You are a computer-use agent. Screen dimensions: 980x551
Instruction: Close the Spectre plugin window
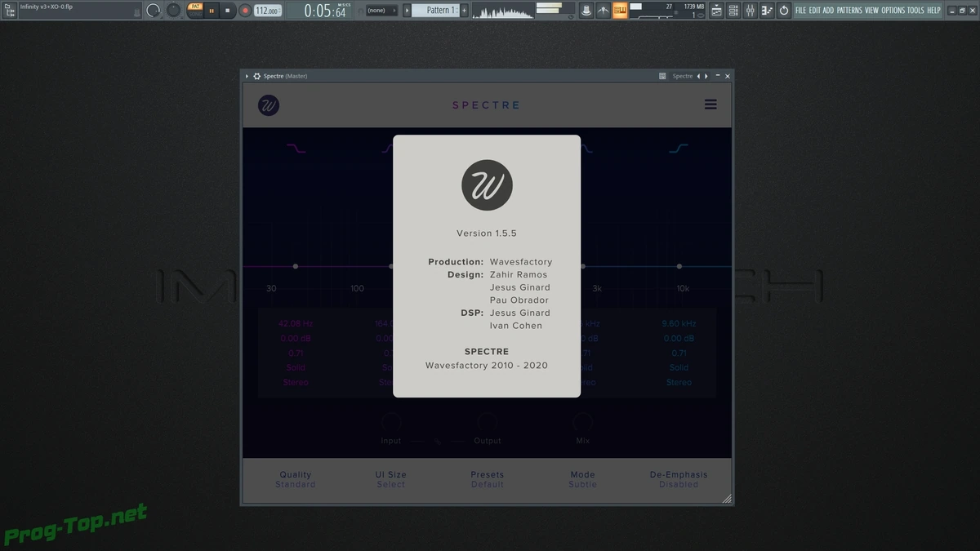[x=728, y=76]
